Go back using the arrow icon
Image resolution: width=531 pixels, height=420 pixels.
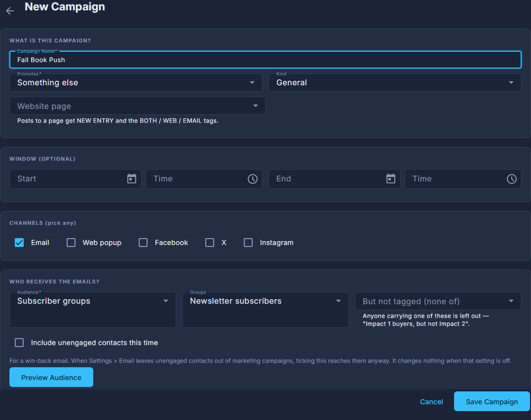(x=10, y=11)
